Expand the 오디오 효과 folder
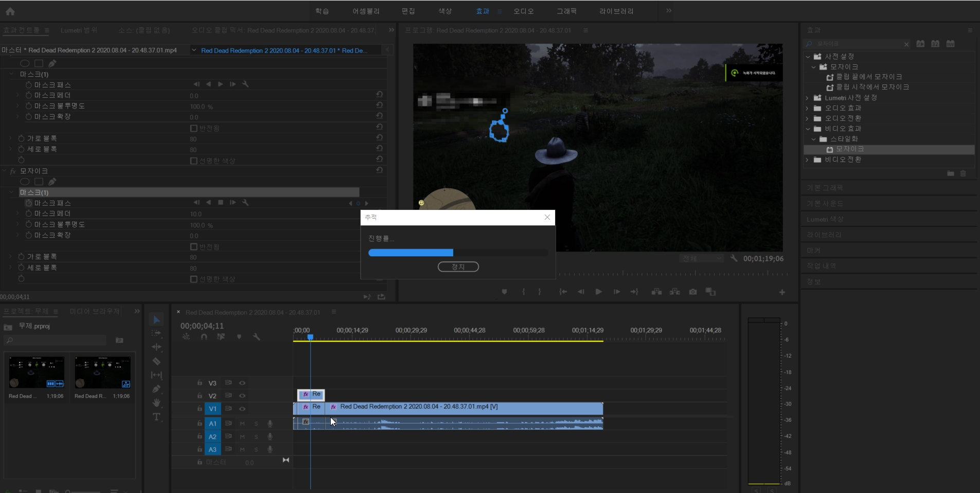 tap(808, 108)
